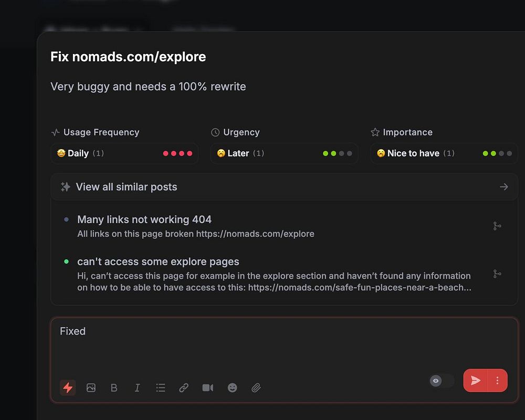Open the 'Many links not working 404' post

pos(144,219)
